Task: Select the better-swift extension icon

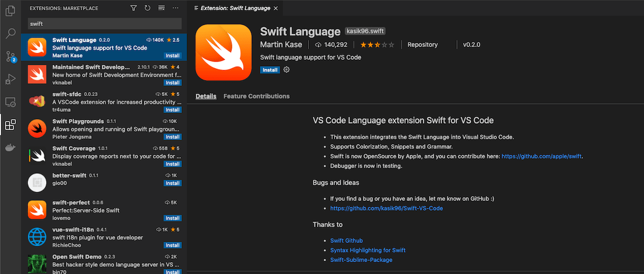Action: pos(37,183)
